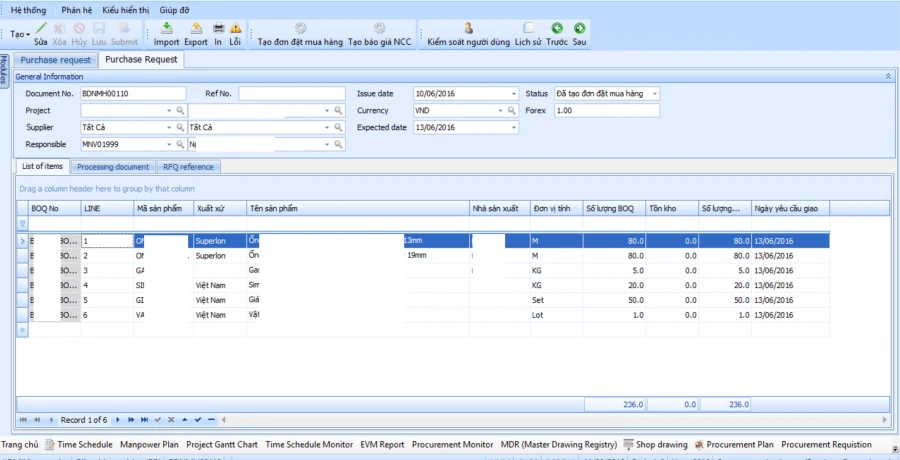Click Tạo báo giá NCC icon
The height and width of the screenshot is (460, 900).
379,28
